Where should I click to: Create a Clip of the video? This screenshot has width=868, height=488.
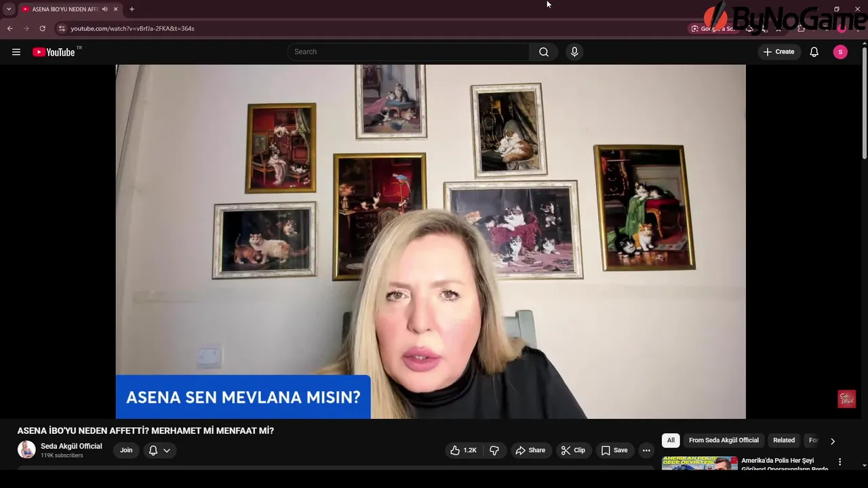click(x=573, y=450)
